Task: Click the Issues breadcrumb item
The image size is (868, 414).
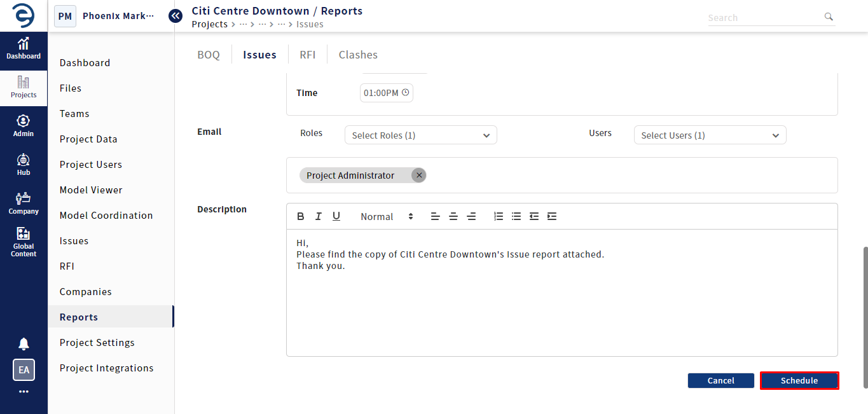Action: 310,24
